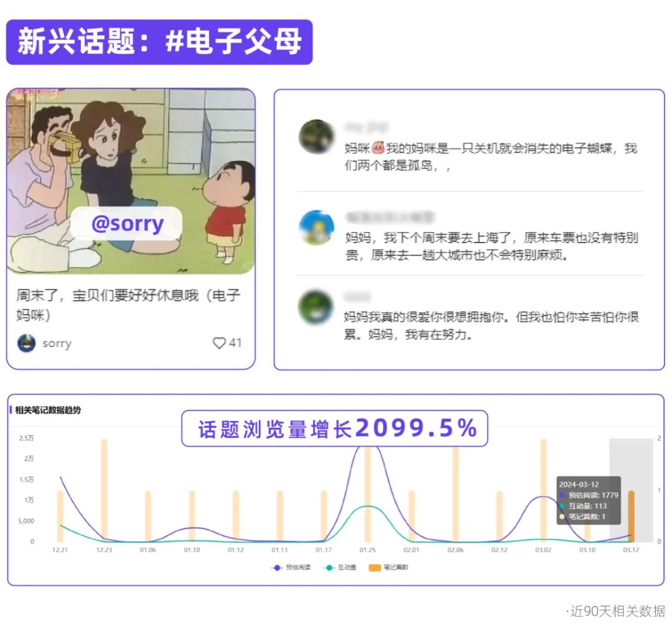Click the green avatar beside the 妈妈我真的很爱你 comment

click(316, 307)
